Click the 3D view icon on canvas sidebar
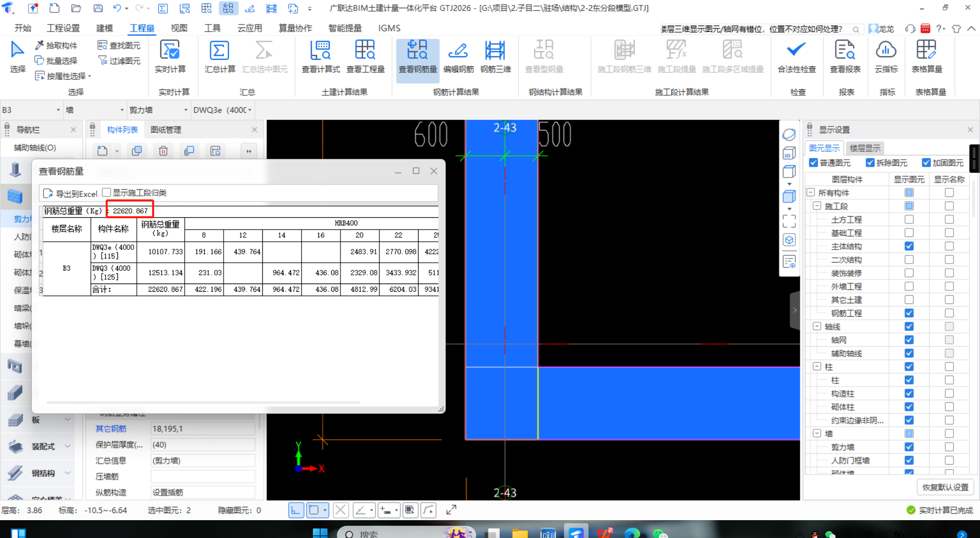This screenshot has height=538, width=980. point(789,153)
